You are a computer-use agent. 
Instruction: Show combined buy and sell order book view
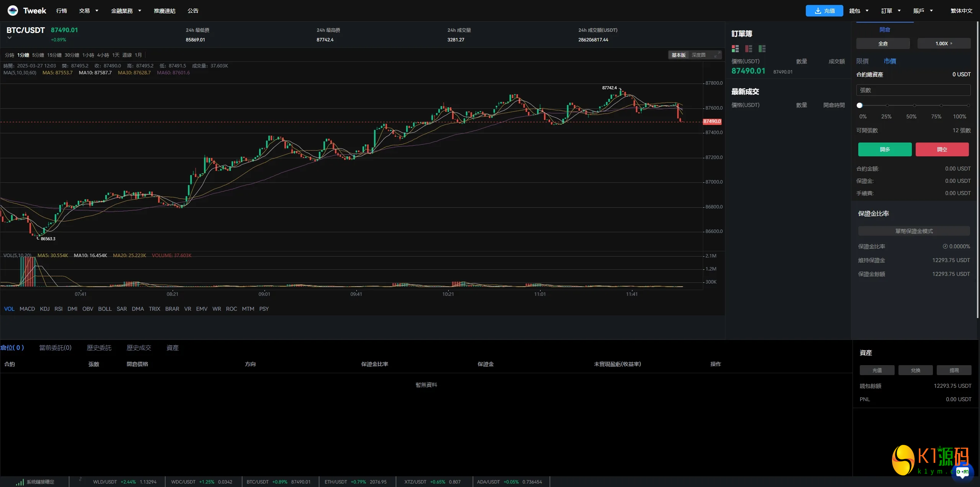(x=735, y=49)
